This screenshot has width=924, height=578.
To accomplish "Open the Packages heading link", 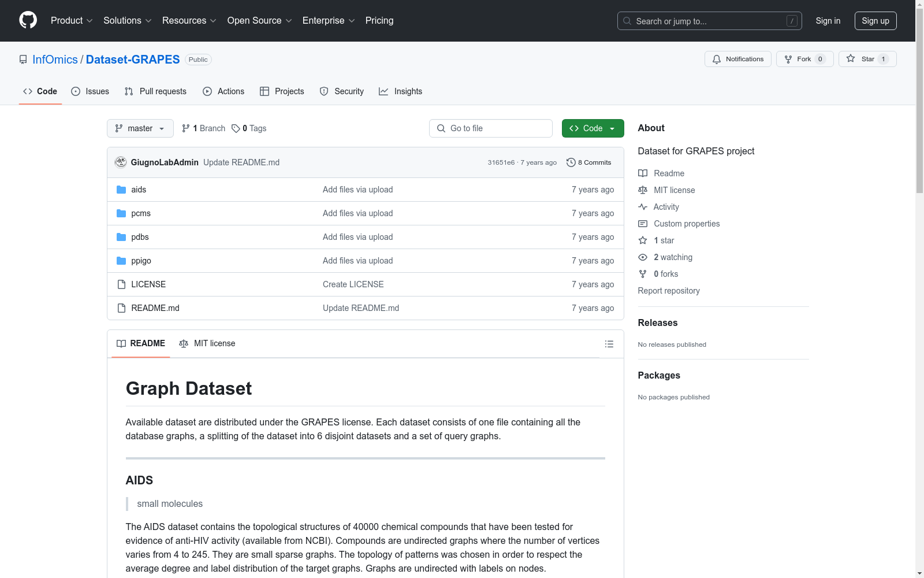I will pyautogui.click(x=659, y=375).
